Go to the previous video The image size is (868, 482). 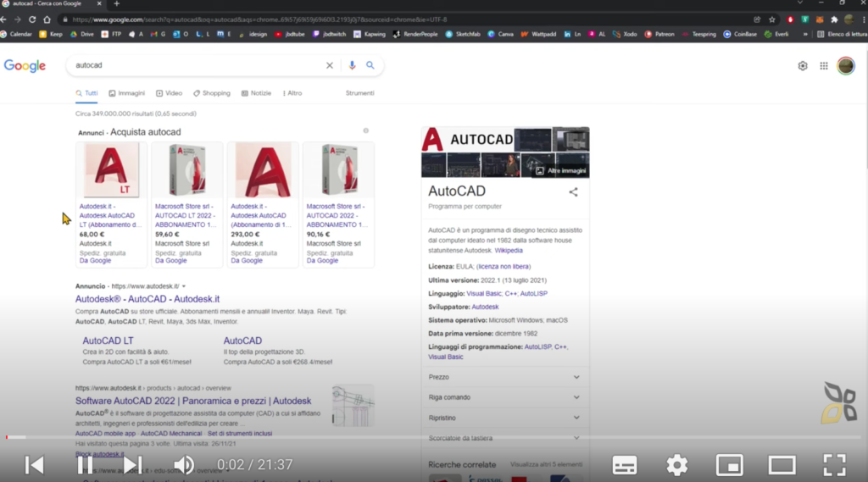34,465
